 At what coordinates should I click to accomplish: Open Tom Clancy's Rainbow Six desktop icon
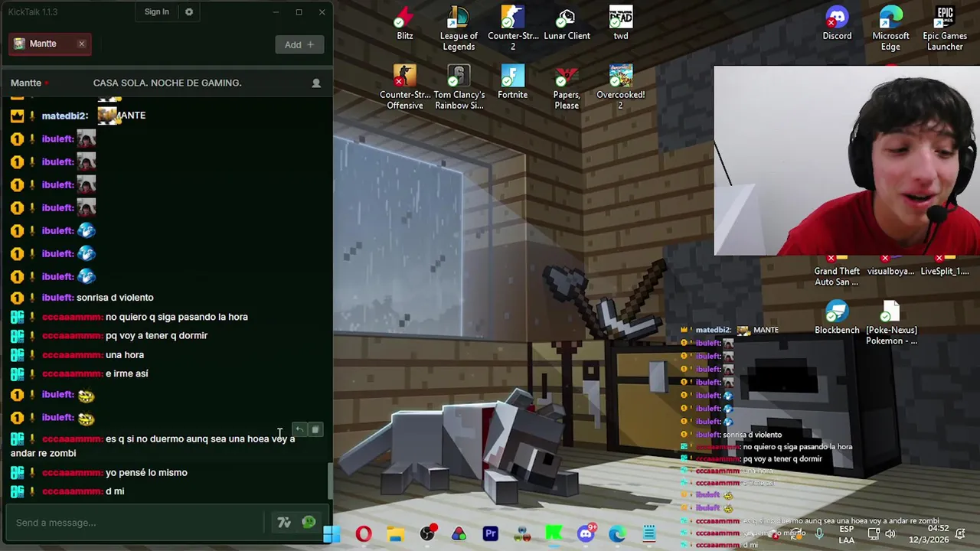[459, 87]
